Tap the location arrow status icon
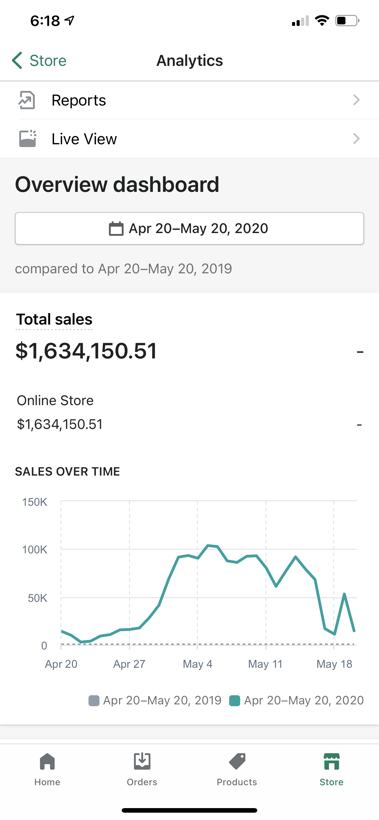379x820 pixels. tap(69, 21)
